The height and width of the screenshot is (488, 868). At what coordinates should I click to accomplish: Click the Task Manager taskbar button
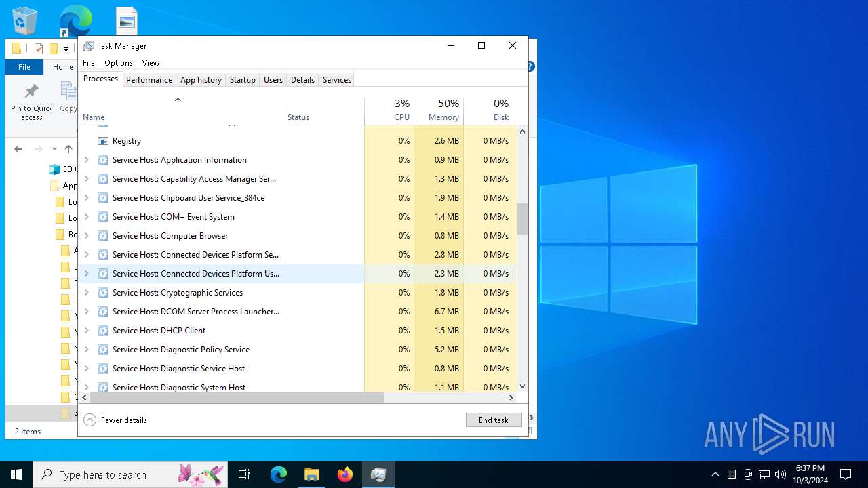point(378,474)
